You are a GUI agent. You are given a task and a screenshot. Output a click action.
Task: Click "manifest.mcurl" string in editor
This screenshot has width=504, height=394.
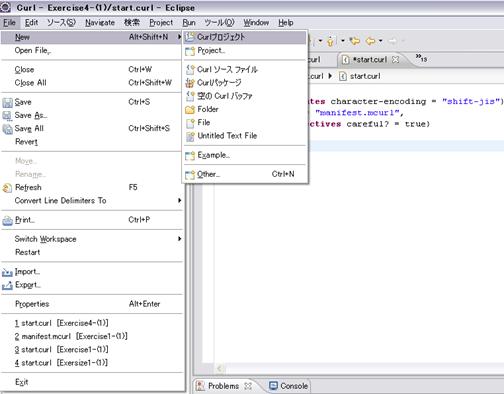357,113
